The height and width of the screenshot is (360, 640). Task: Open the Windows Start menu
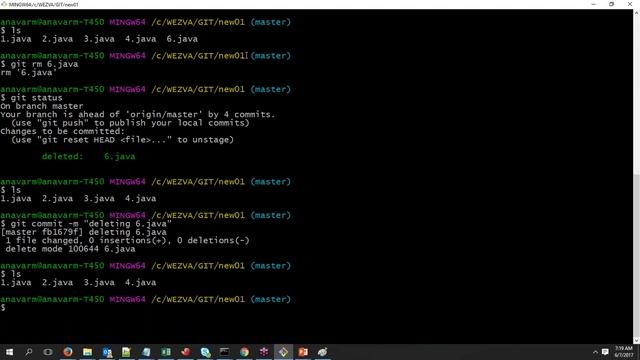[x=9, y=352]
